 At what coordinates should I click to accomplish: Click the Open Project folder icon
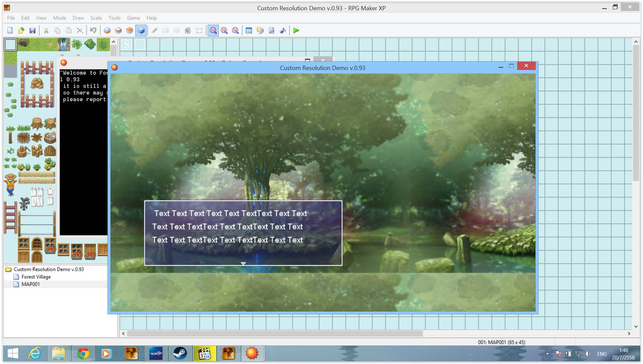pyautogui.click(x=21, y=31)
